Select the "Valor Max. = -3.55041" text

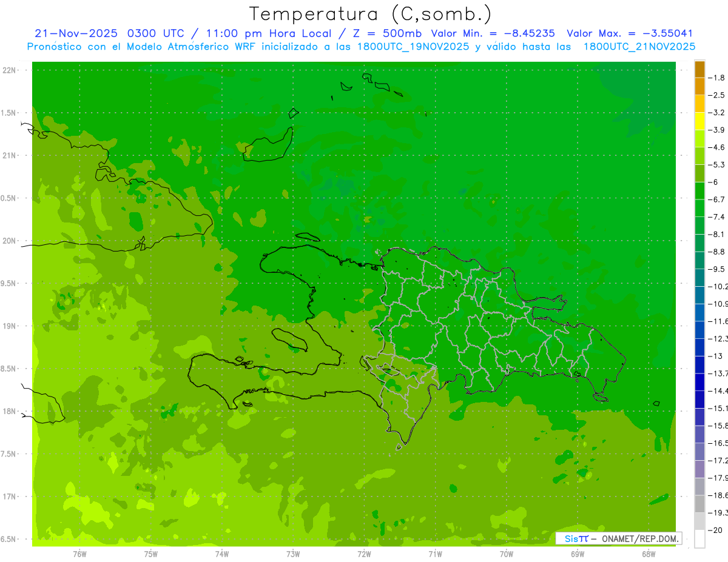[x=630, y=33]
